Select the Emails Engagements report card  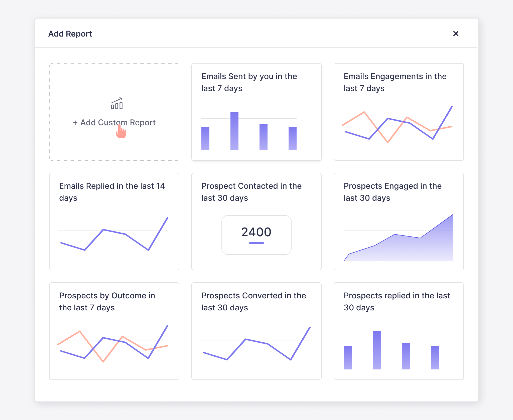tap(399, 112)
